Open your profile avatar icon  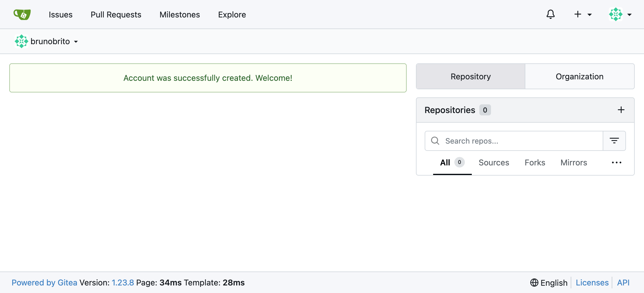(616, 14)
